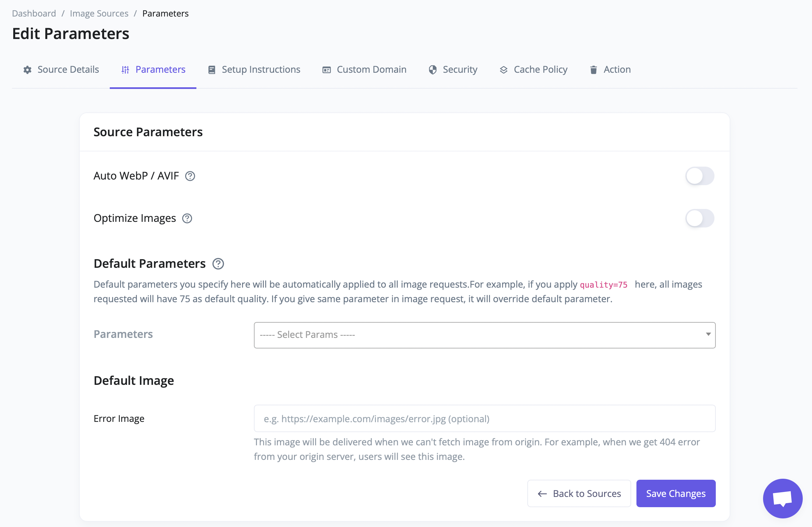Turn on the Optimize Images switch

pos(699,218)
